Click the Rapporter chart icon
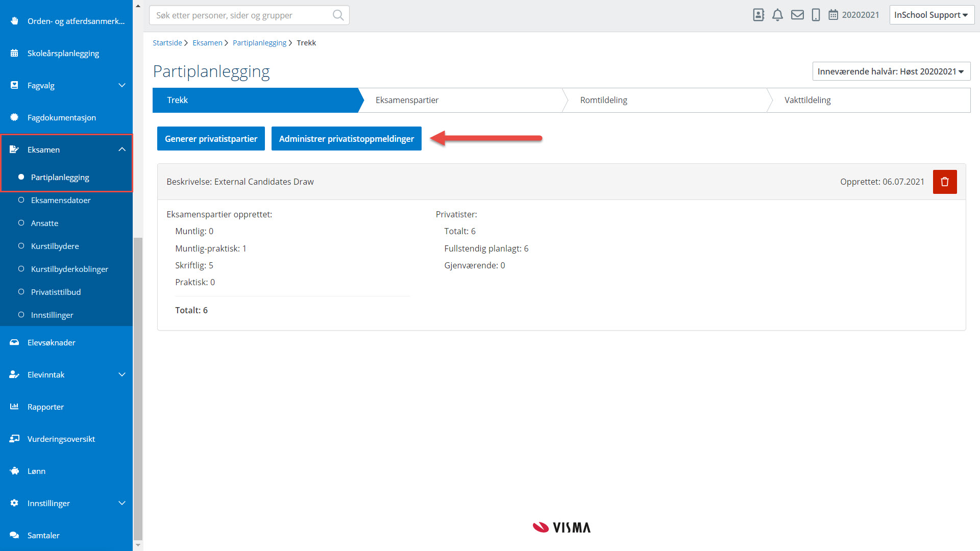Image resolution: width=980 pixels, height=551 pixels. (14, 407)
